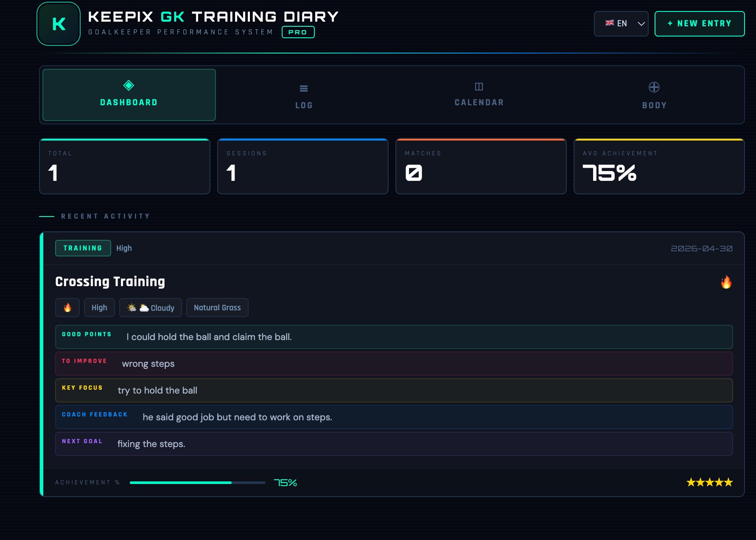Click the fire emoji tag chip
This screenshot has width=756, height=540.
[x=67, y=308]
